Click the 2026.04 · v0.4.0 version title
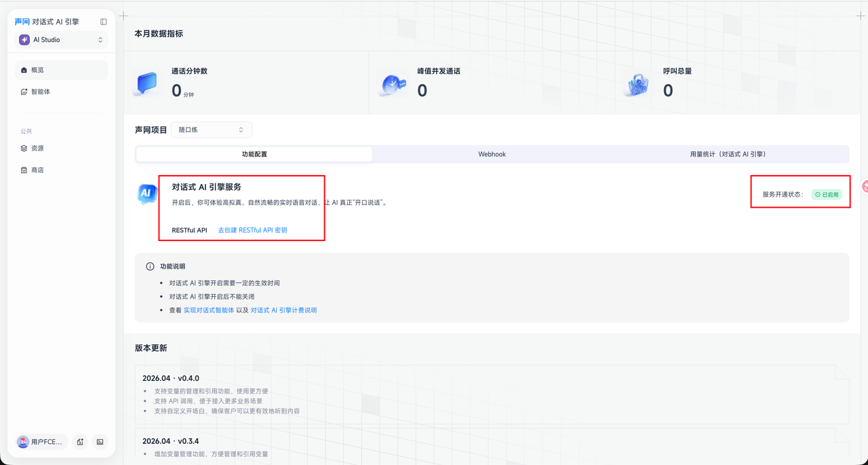 170,378
